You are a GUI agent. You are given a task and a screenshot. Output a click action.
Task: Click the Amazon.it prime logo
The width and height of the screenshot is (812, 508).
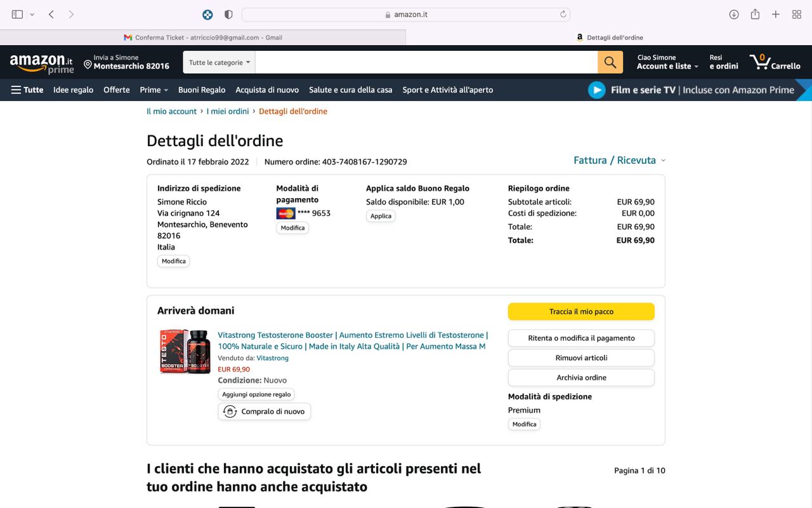(42, 63)
